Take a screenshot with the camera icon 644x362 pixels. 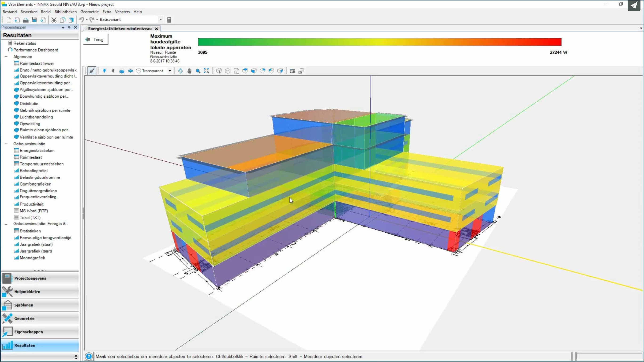[292, 71]
